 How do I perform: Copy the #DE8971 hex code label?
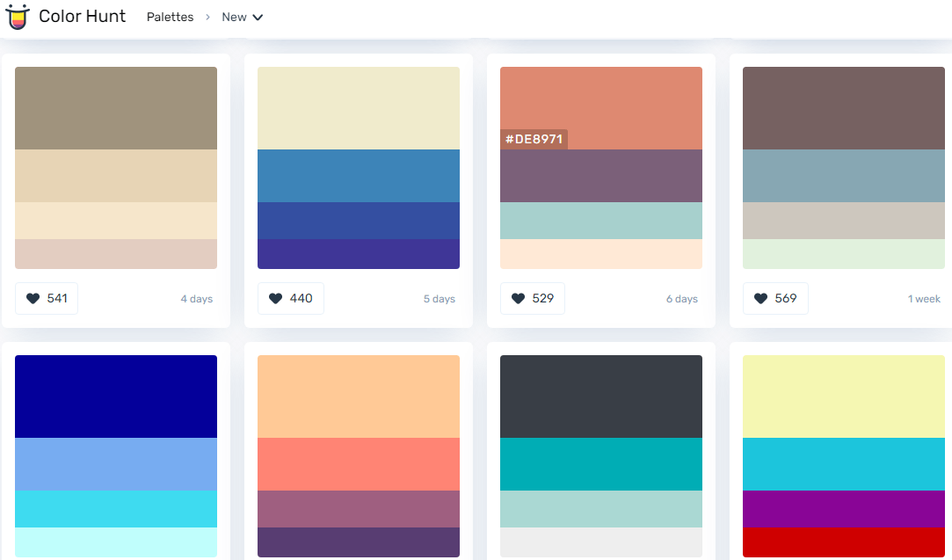pyautogui.click(x=534, y=139)
